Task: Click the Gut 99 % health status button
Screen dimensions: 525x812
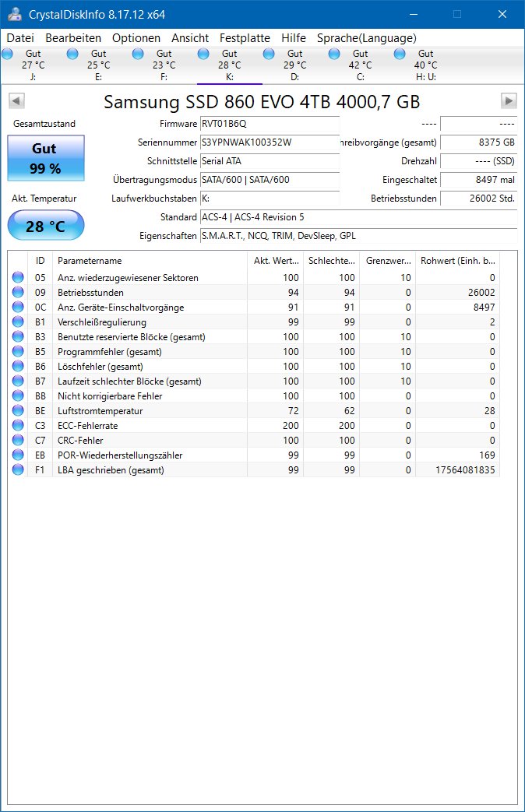Action: point(46,158)
